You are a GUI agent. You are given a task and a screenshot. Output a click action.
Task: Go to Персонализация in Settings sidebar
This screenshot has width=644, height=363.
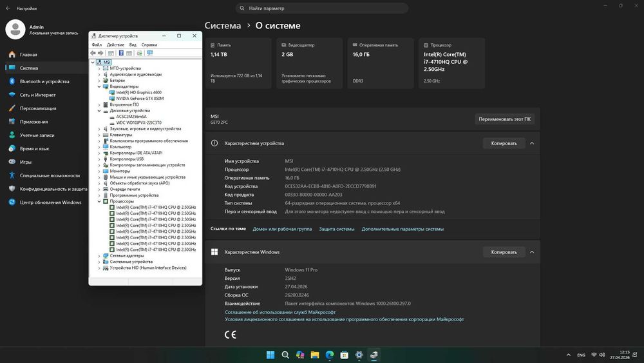click(37, 108)
